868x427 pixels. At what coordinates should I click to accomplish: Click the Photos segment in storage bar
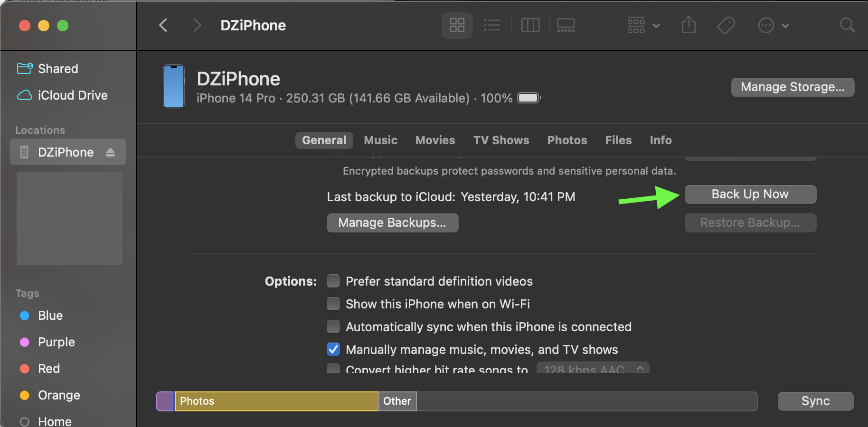(276, 401)
